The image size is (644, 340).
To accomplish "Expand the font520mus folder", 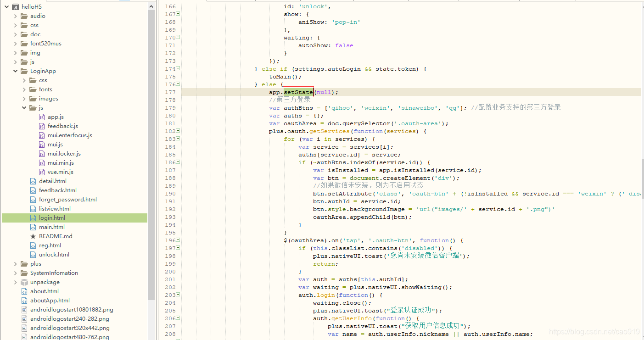I will pos(15,44).
